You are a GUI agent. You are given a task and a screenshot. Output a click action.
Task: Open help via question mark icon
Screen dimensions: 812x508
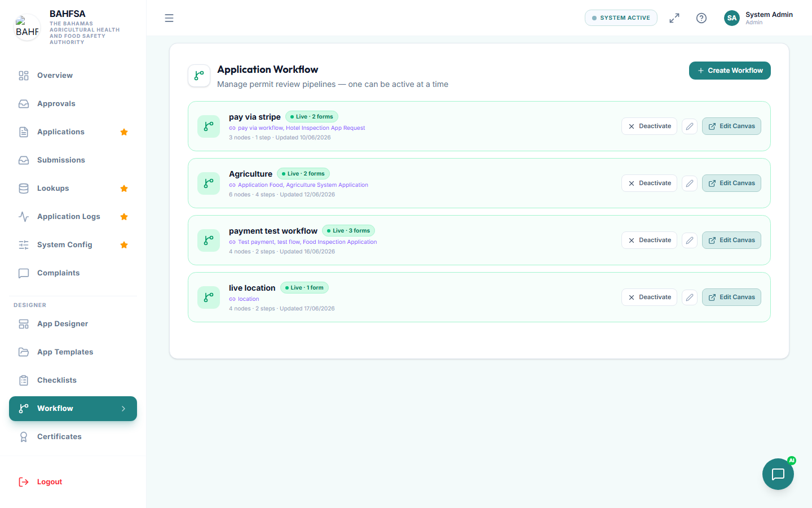click(x=701, y=18)
